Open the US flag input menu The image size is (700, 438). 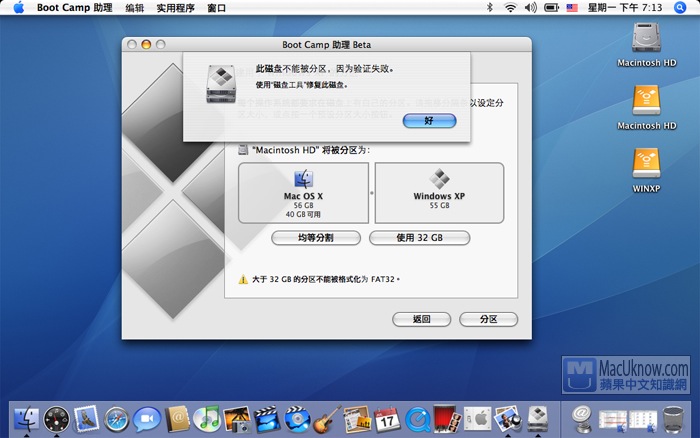572,8
